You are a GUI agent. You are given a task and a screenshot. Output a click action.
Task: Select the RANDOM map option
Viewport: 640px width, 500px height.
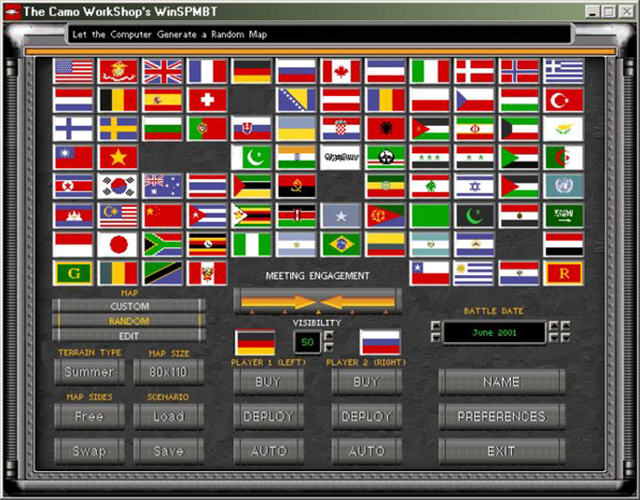pyautogui.click(x=129, y=321)
